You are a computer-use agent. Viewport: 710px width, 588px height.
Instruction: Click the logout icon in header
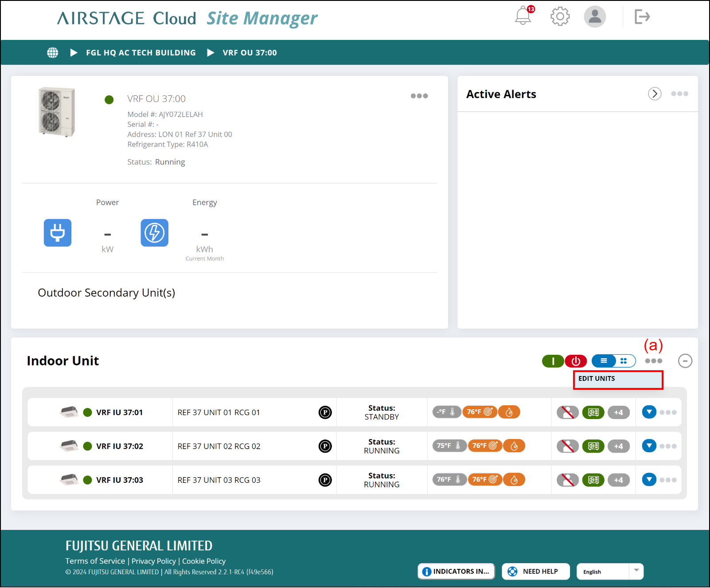pos(642,17)
